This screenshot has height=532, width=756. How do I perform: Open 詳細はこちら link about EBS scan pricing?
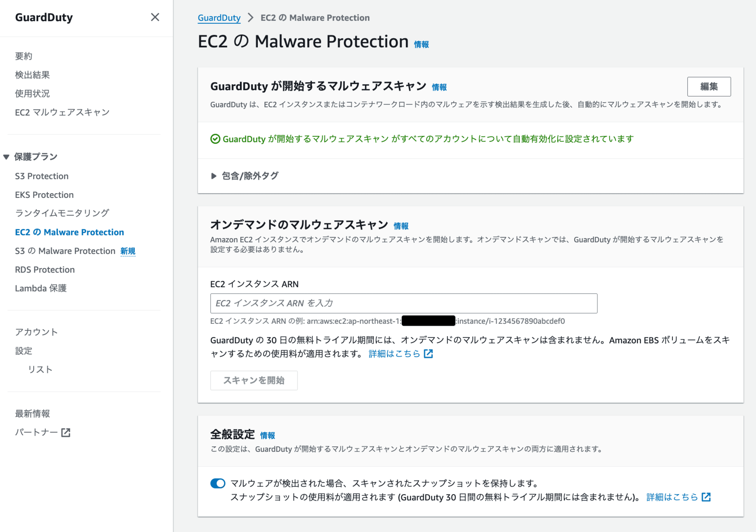(x=394, y=354)
